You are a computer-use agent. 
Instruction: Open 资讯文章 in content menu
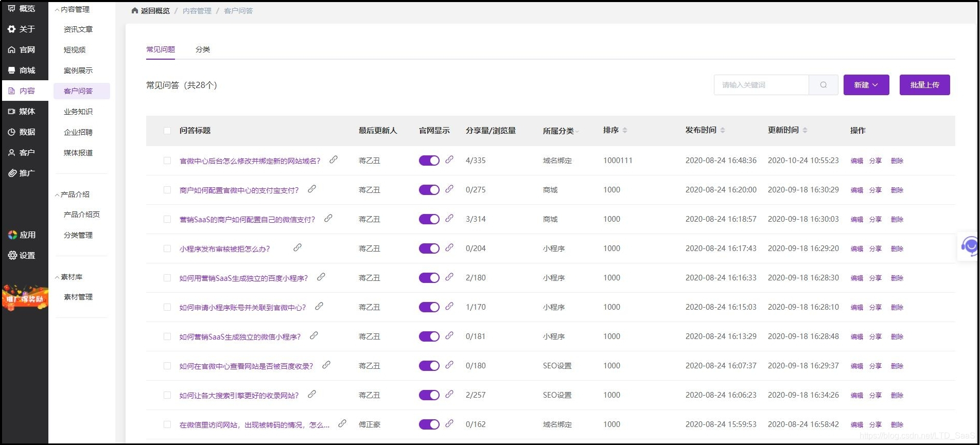click(x=78, y=29)
